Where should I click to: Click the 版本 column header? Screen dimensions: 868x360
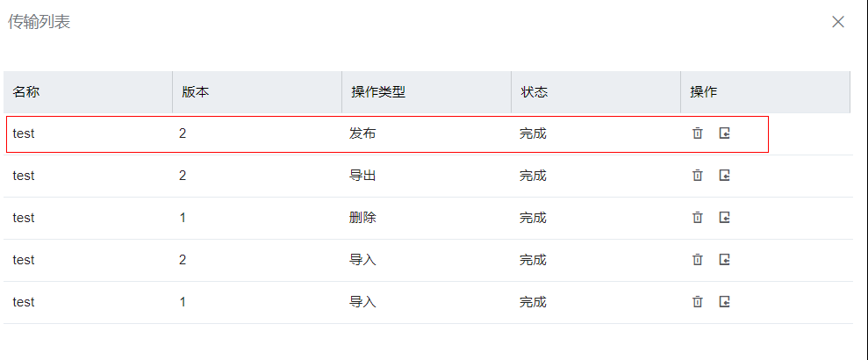[195, 92]
